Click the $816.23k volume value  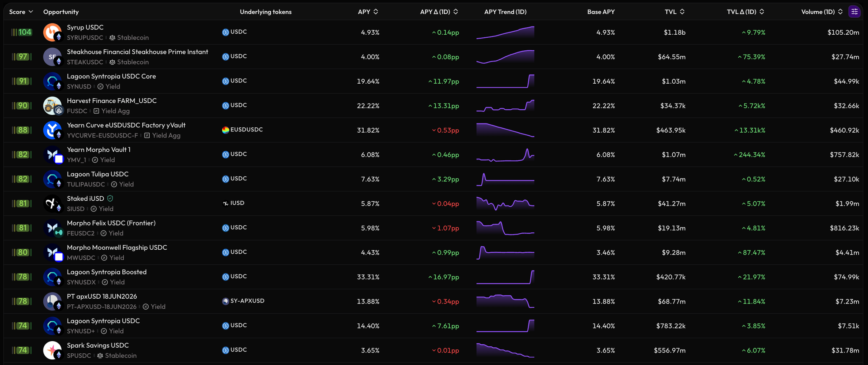(845, 228)
